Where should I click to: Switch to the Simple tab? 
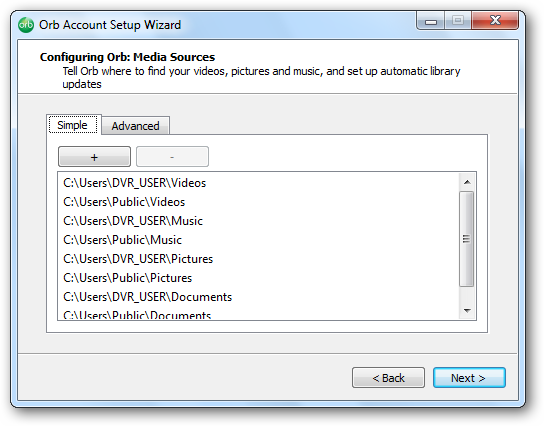pos(73,125)
